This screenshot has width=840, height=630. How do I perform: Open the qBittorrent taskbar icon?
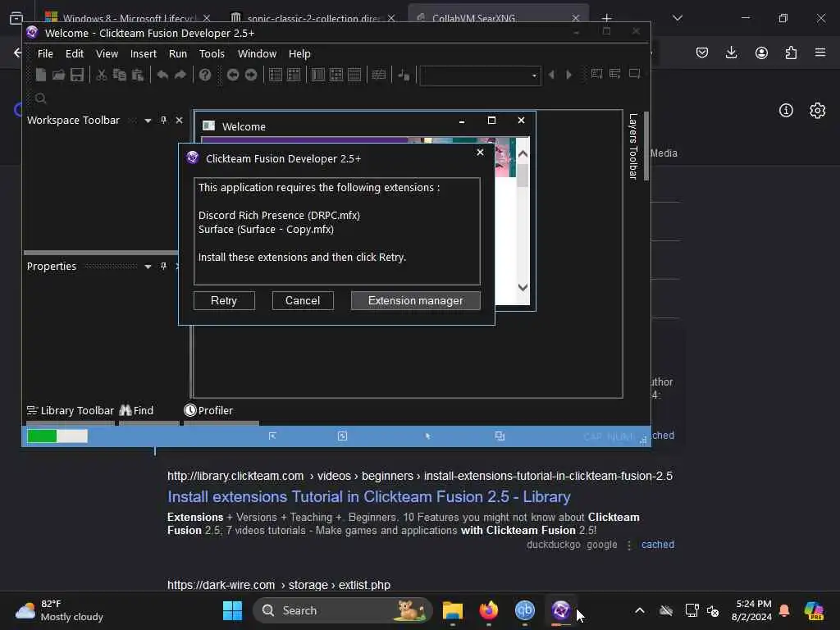click(525, 610)
